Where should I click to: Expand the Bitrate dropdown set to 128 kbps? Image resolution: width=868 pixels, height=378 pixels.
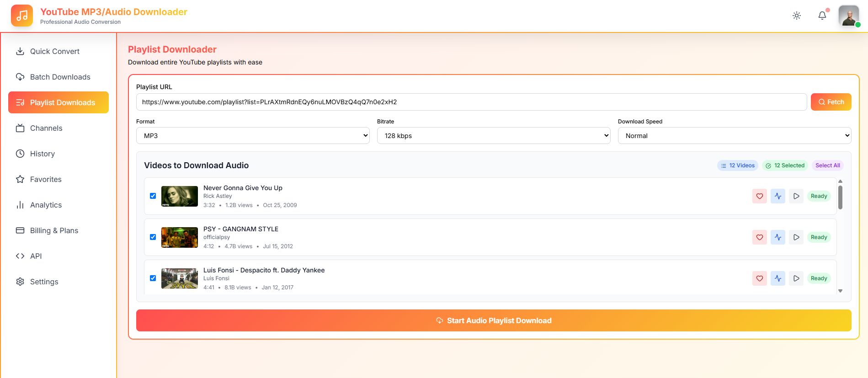pos(494,136)
